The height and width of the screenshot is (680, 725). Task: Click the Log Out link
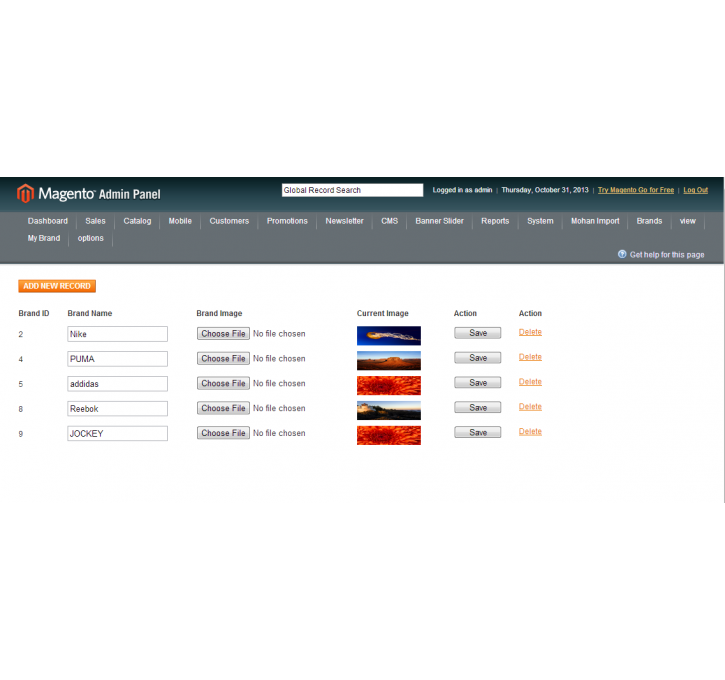(695, 190)
